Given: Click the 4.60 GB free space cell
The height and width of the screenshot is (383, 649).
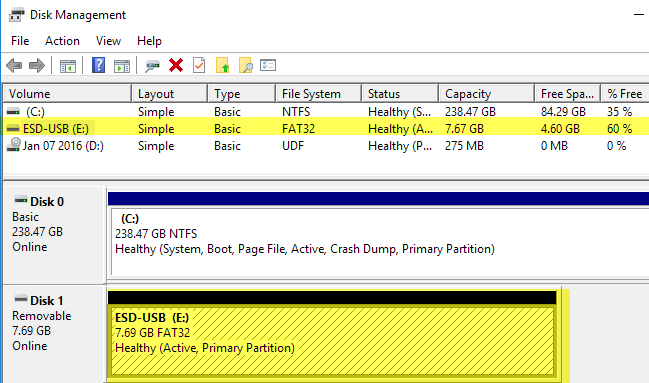Looking at the screenshot, I should [560, 129].
